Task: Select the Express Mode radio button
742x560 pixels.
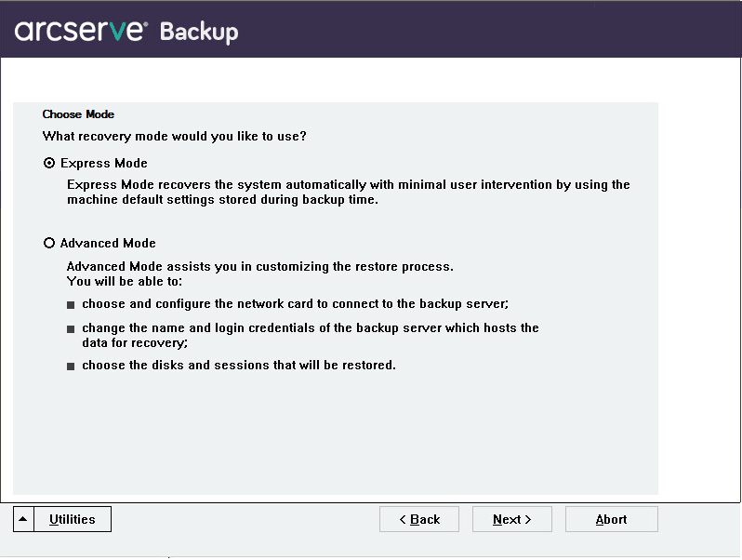Action: pos(49,163)
